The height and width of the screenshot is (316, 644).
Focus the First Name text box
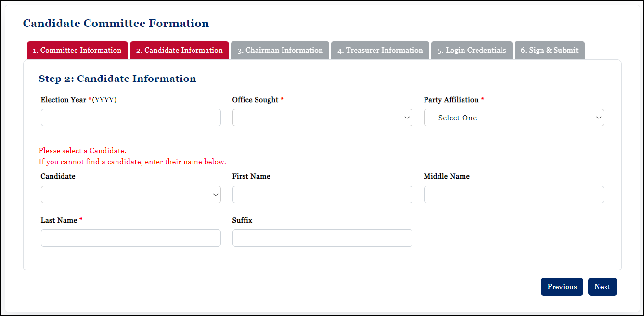(322, 195)
